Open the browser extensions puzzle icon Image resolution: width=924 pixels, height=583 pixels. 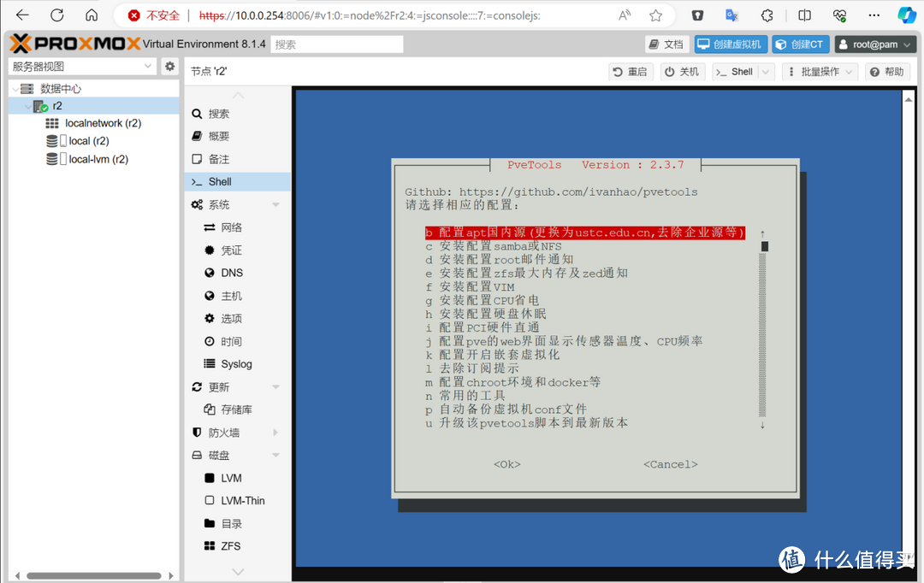[767, 15]
